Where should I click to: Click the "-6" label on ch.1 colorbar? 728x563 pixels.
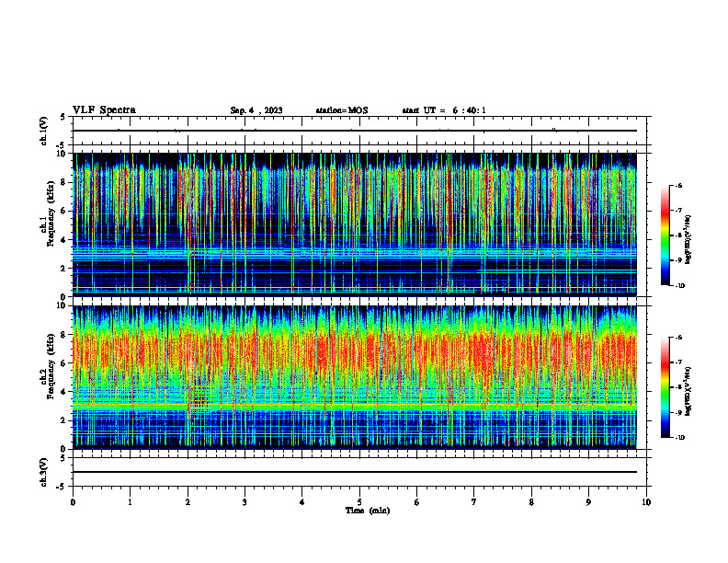click(x=678, y=186)
